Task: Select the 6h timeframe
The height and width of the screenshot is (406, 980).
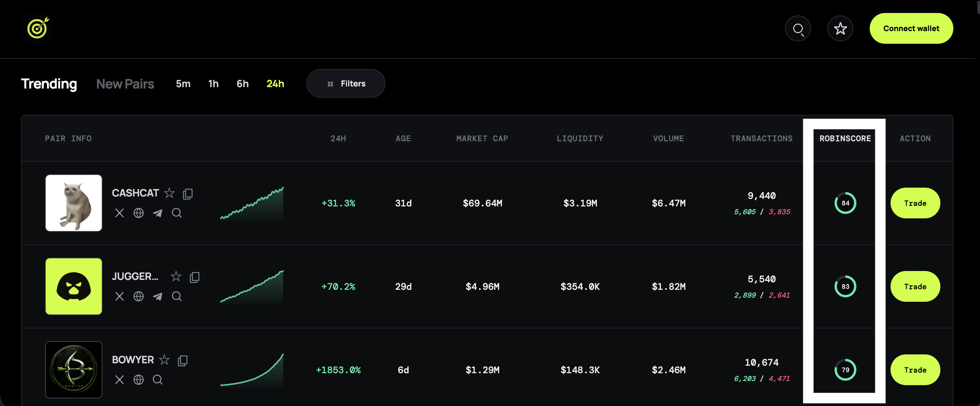Action: point(242,84)
